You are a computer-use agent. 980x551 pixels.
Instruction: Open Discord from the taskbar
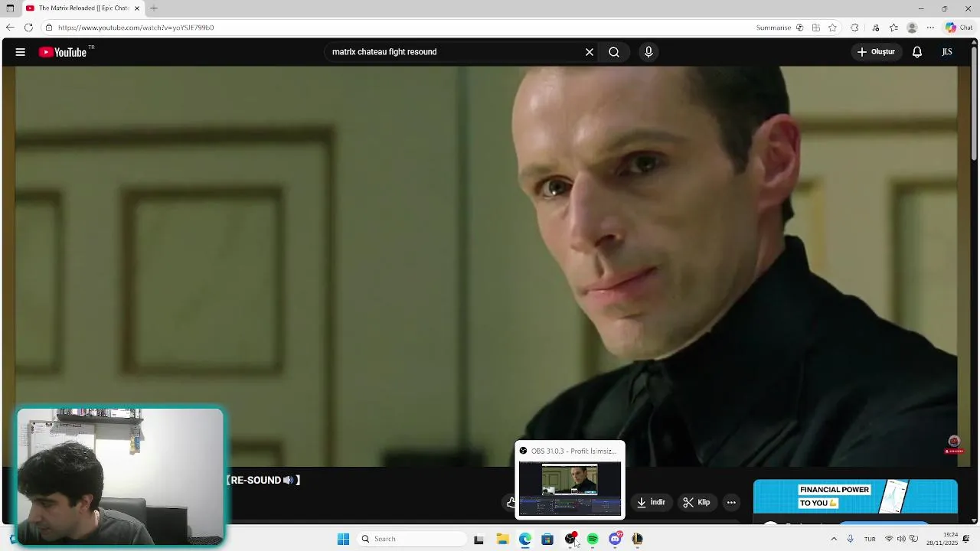[615, 539]
